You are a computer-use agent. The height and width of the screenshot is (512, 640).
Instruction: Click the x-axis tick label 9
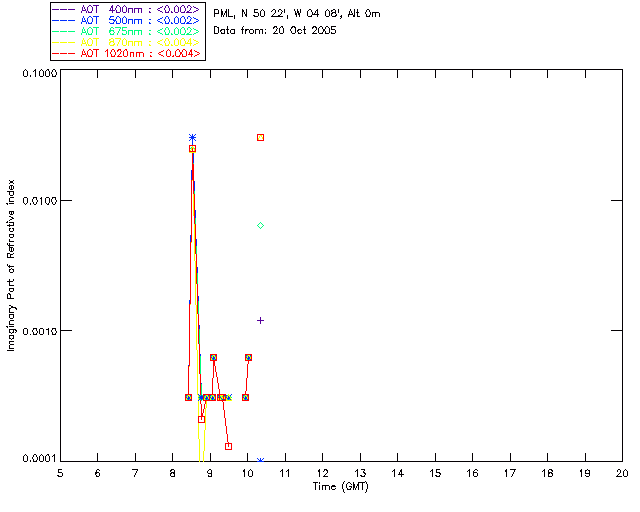[x=210, y=473]
